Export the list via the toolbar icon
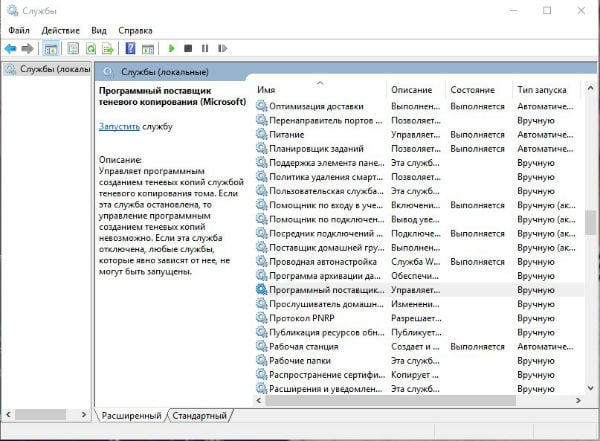Image resolution: width=600 pixels, height=441 pixels. click(x=108, y=49)
